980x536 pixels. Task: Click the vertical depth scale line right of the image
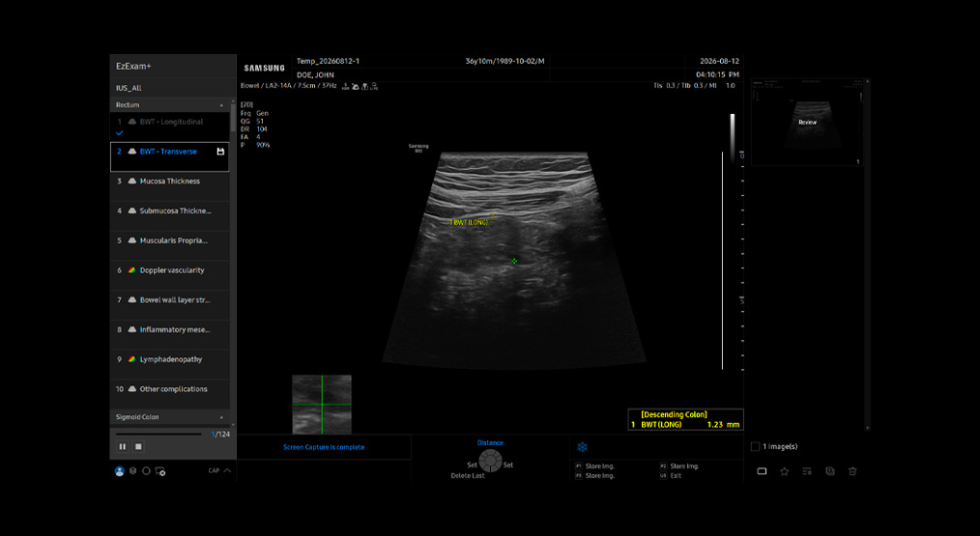pyautogui.click(x=723, y=261)
